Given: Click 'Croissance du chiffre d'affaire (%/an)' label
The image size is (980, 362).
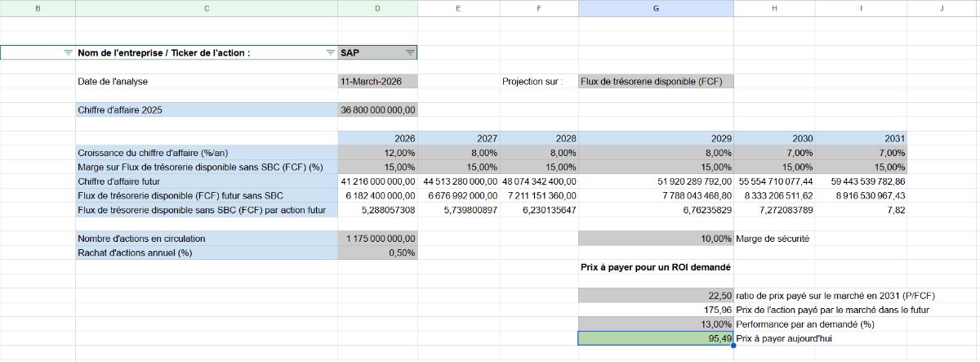Looking at the screenshot, I should pyautogui.click(x=207, y=153).
